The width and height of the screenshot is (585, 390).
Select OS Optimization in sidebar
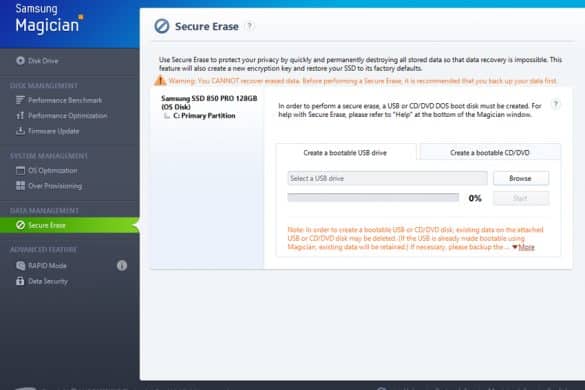tap(53, 171)
